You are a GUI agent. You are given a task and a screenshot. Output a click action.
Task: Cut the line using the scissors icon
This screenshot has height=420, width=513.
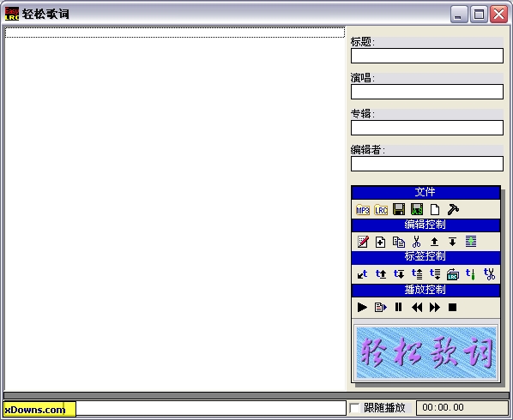coord(416,242)
